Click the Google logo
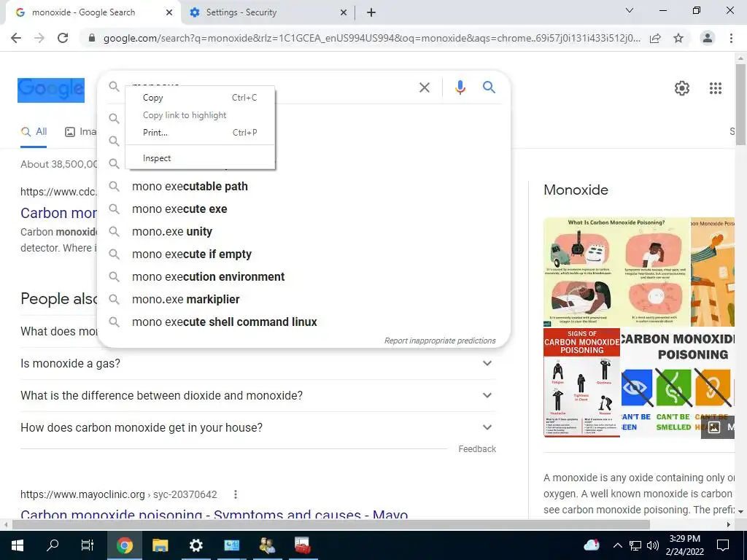 51,90
